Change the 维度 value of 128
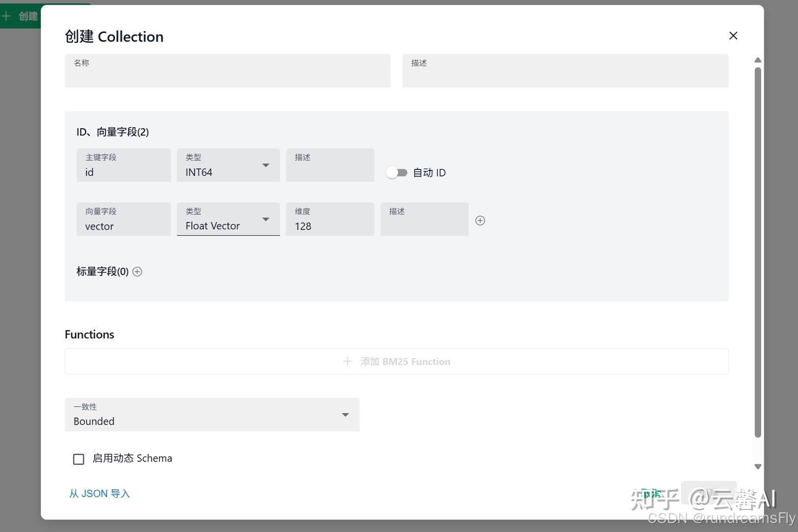This screenshot has height=532, width=798. tap(330, 226)
